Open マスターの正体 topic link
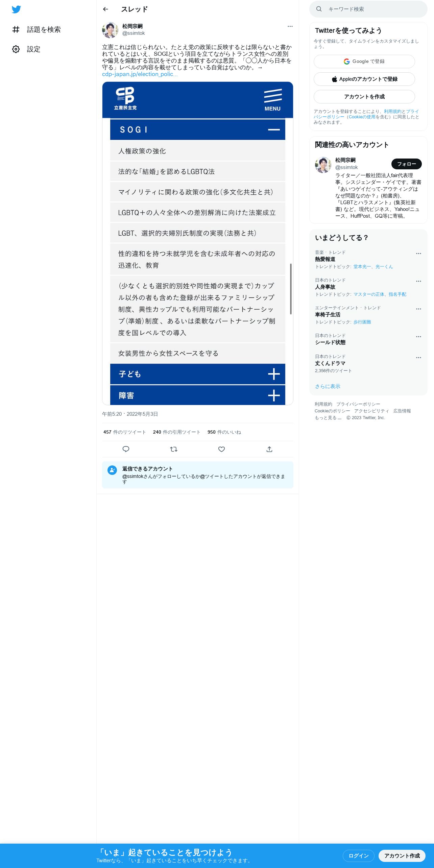Screen dimensions: 434x868 pos(369,294)
